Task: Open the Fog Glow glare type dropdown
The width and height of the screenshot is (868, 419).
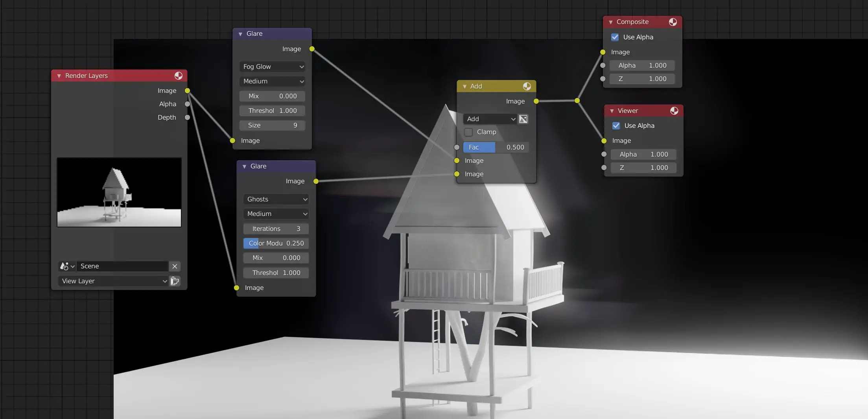Action: 273,67
